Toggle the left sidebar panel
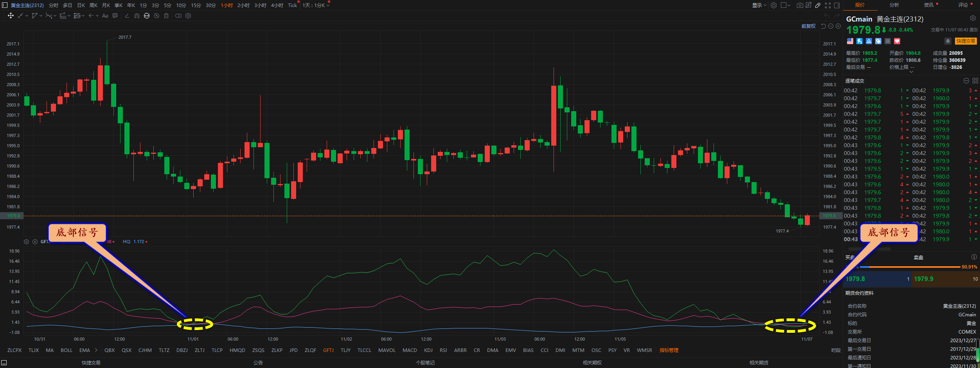 point(5,5)
